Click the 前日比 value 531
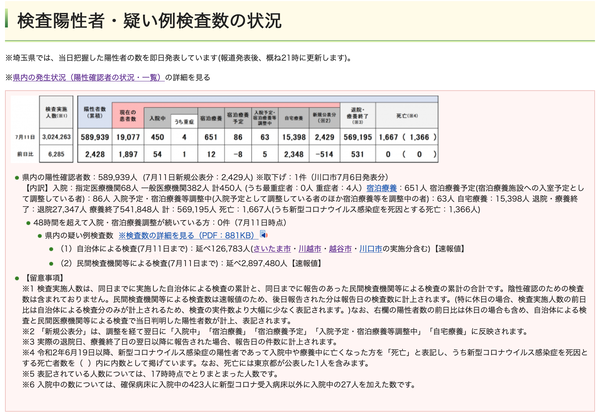Screen dimensions: 600x416 (x=357, y=154)
